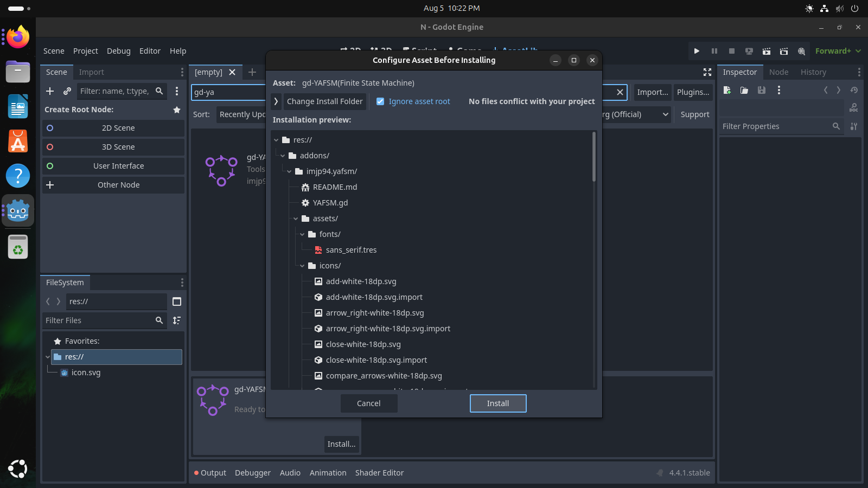The height and width of the screenshot is (488, 868).
Task: Toggle favorite root node star
Action: (x=176, y=110)
